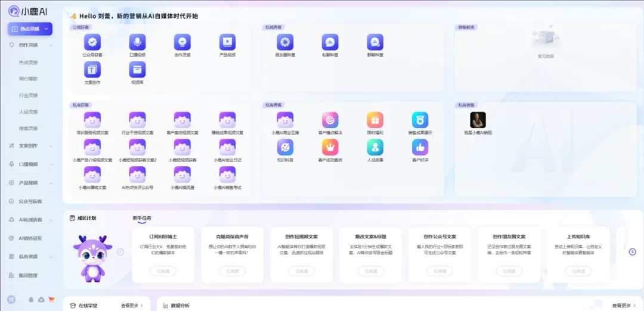Launch the 培训服务视频文案 agent
This screenshot has width=644, height=311.
pos(92,120)
